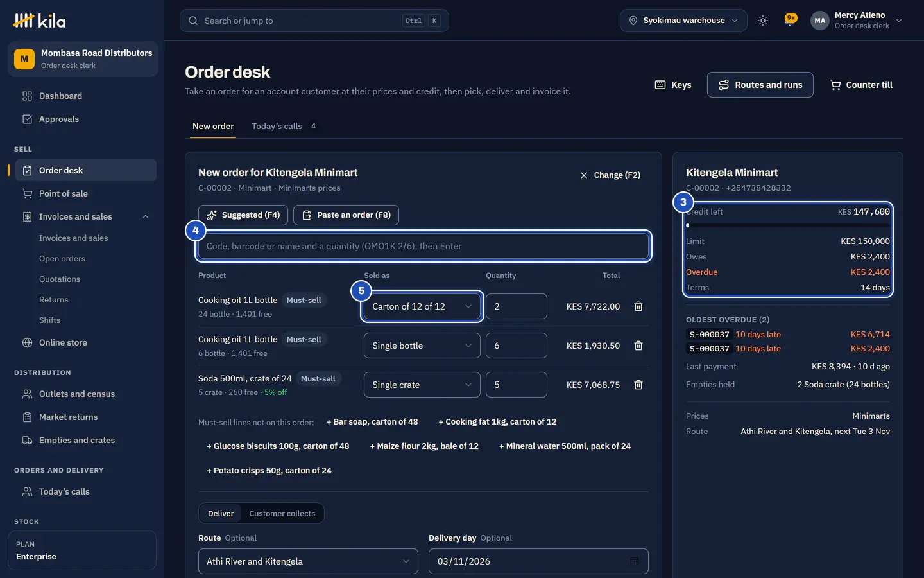Screen dimensions: 924x578
Task: Open Outlets and census
Action: coord(86,394)
